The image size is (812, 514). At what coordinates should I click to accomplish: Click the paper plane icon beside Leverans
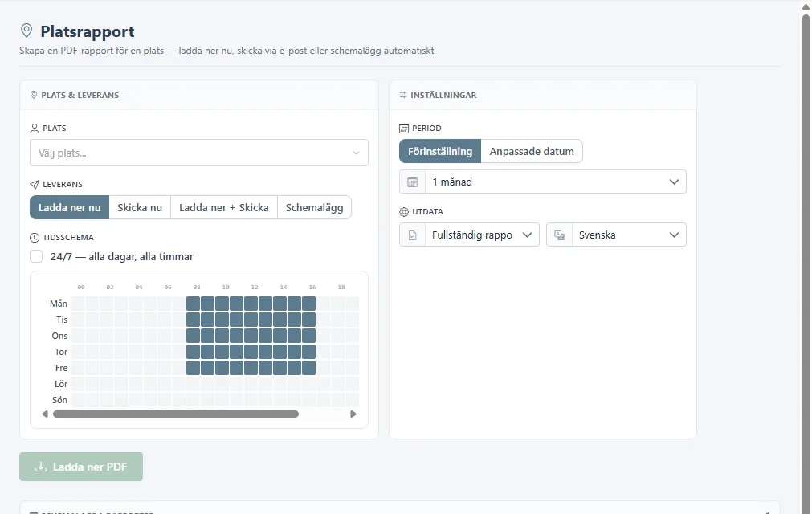tap(35, 184)
